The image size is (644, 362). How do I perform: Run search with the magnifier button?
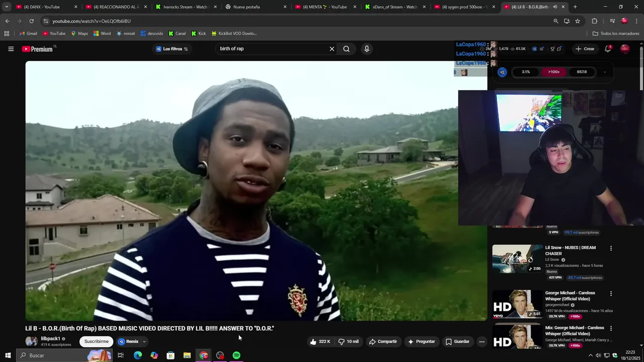click(x=346, y=49)
